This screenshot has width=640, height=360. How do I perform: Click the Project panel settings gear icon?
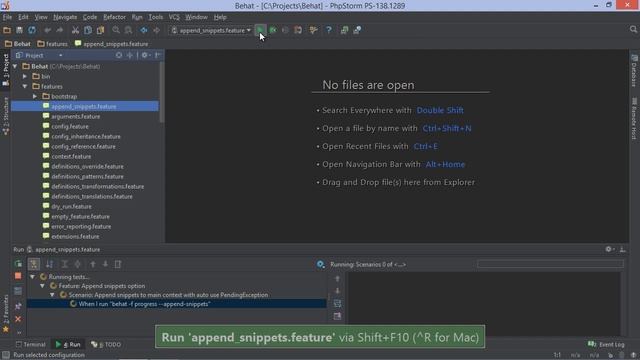click(145, 55)
